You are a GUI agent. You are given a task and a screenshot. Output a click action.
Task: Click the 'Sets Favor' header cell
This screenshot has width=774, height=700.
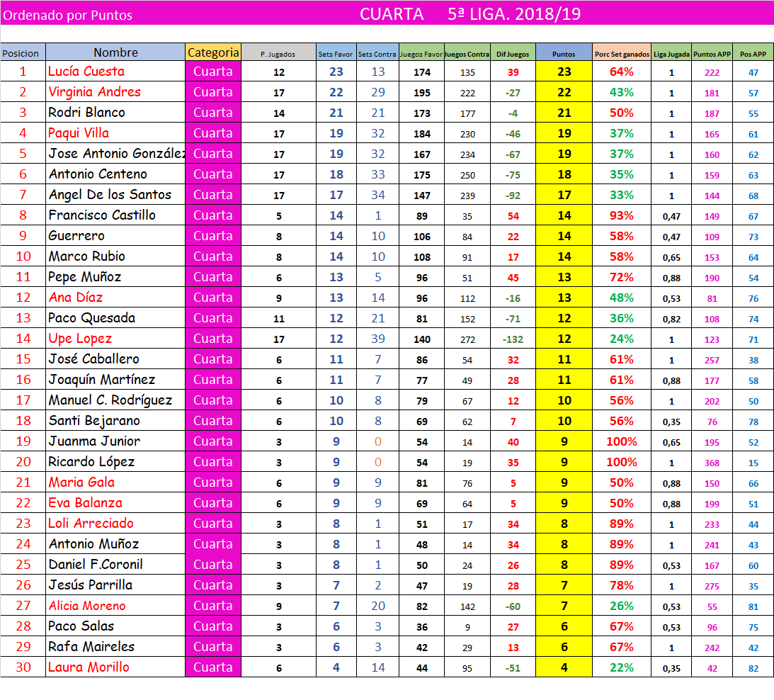click(336, 53)
